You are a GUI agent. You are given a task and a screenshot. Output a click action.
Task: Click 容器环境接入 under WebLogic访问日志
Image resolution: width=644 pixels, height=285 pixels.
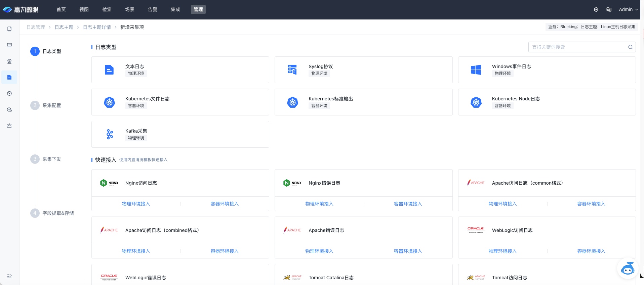pyautogui.click(x=591, y=251)
